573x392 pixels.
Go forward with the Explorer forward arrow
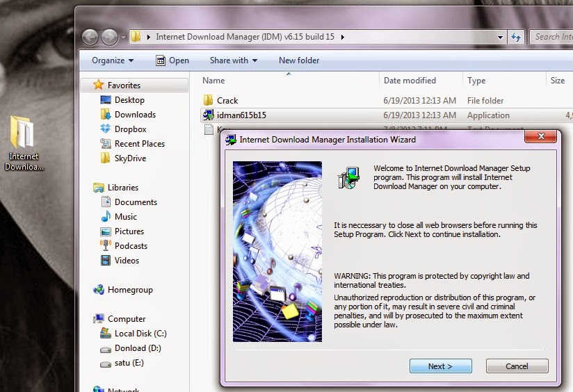pos(109,38)
